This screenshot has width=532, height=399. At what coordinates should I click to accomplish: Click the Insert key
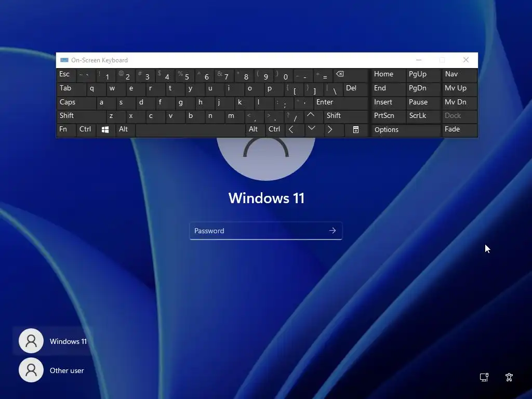(x=389, y=103)
